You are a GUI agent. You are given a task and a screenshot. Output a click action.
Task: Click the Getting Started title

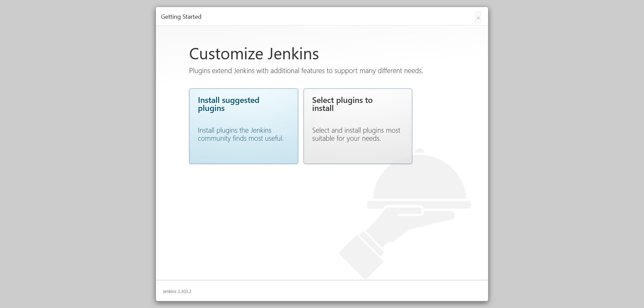[181, 16]
